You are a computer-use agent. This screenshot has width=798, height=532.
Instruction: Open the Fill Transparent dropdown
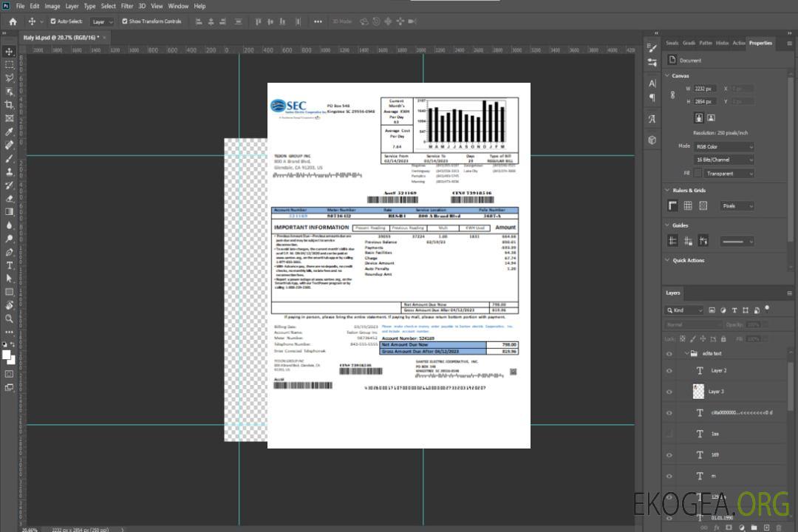729,173
